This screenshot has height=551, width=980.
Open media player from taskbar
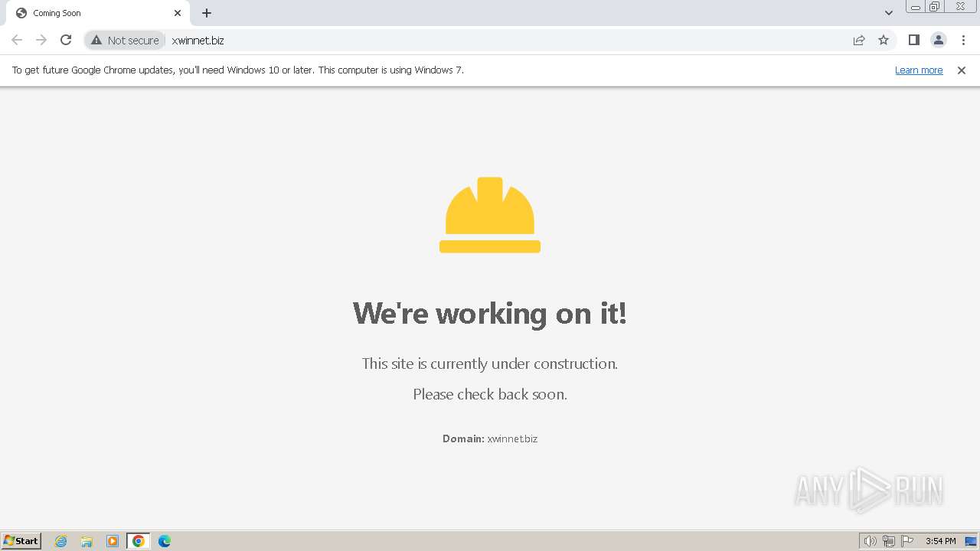coord(113,541)
